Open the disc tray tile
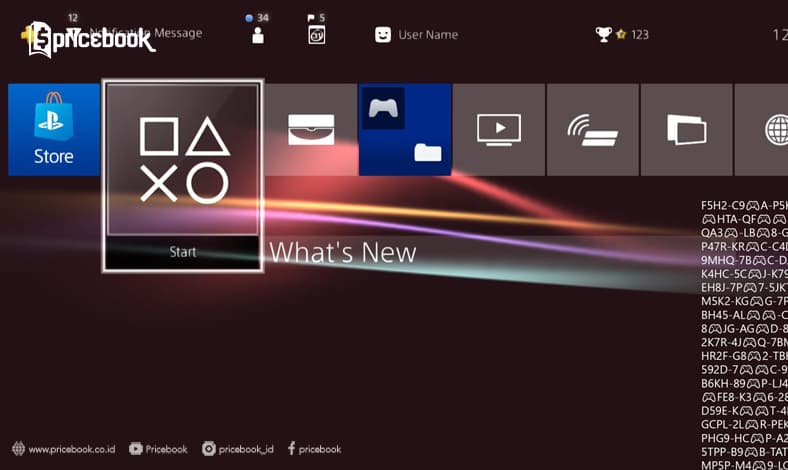This screenshot has width=788, height=470. tap(311, 130)
